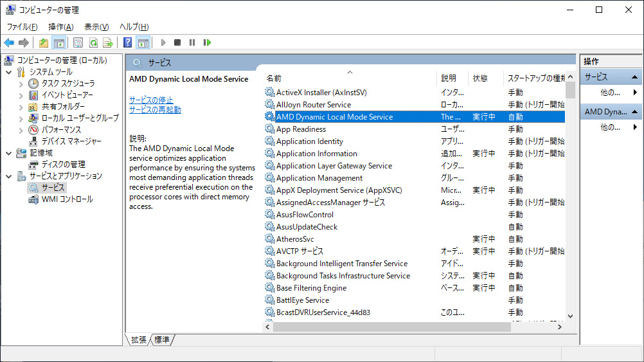Sort by 名前 column header
The height and width of the screenshot is (362, 644).
(x=350, y=78)
